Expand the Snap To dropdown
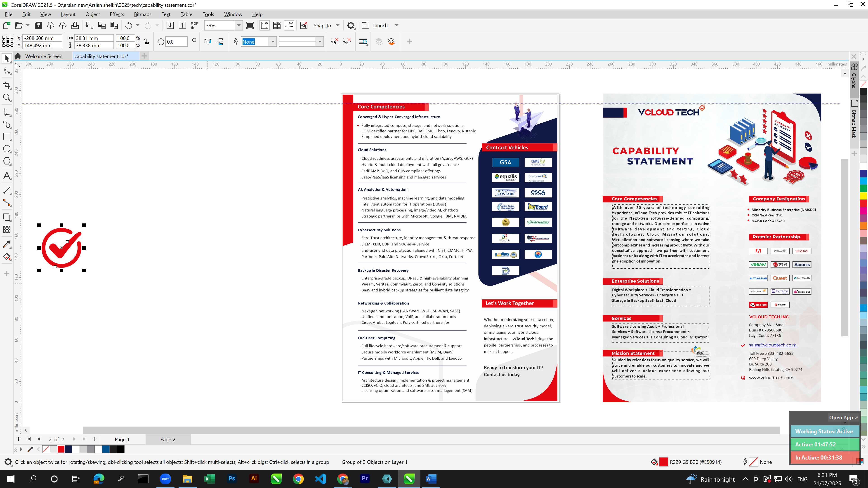The image size is (868, 488). coord(338,26)
